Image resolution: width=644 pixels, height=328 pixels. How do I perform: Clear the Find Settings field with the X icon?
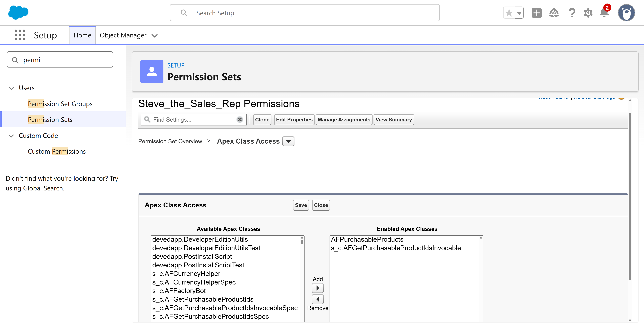coord(240,120)
